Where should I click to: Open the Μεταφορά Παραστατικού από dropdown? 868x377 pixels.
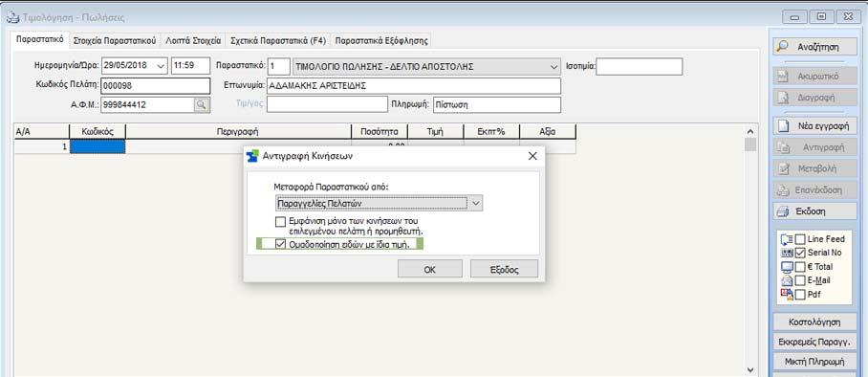tap(476, 204)
